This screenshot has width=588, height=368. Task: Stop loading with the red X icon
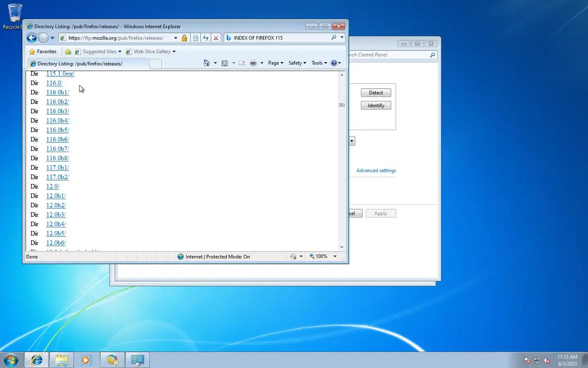(x=216, y=38)
